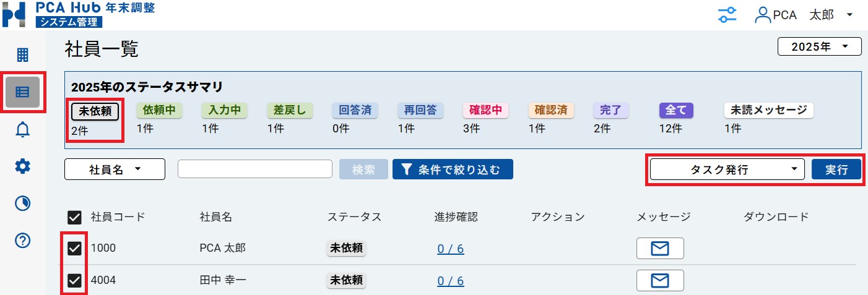Open settings gear in sidebar
868x295 pixels.
click(22, 166)
